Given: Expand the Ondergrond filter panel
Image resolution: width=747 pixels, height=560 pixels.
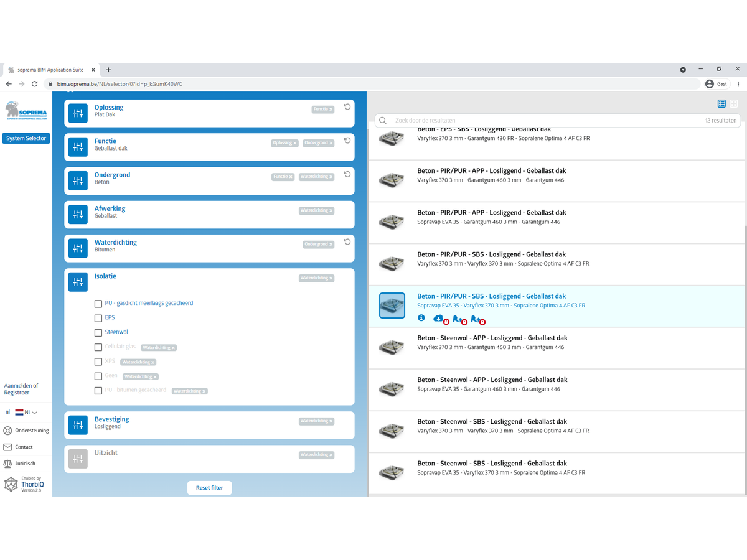Looking at the screenshot, I should click(x=112, y=175).
